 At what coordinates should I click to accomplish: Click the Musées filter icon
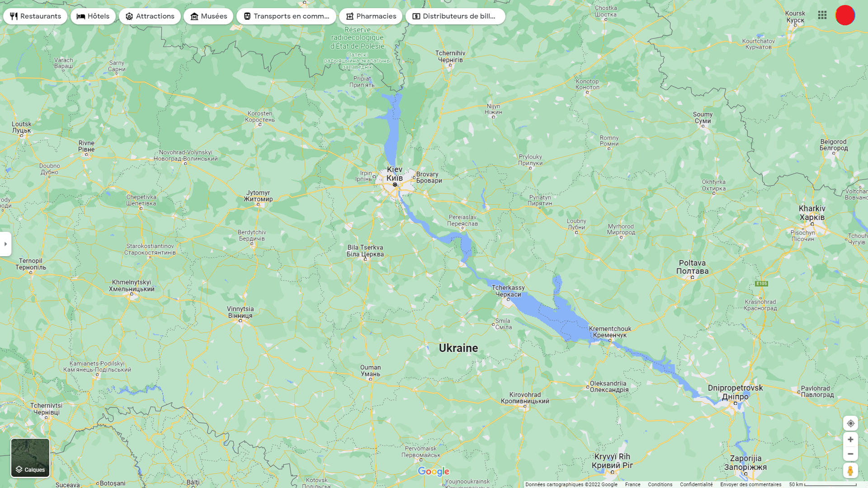[194, 16]
